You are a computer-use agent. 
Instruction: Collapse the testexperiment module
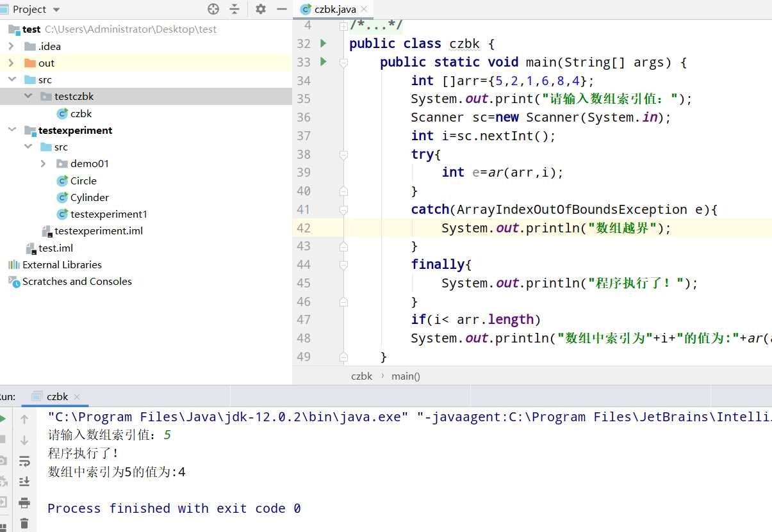pos(11,130)
